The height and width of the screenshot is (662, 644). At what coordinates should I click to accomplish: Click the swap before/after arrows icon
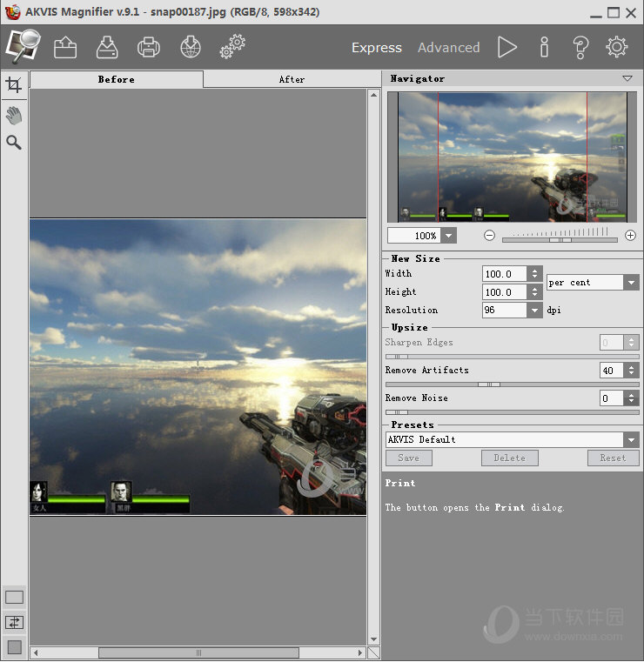tap(14, 622)
